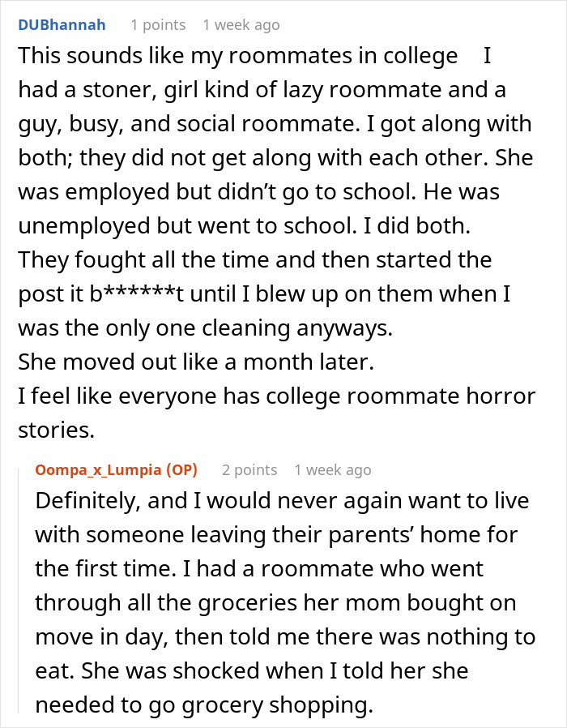Click the Oompa_x_Lumpia username
567x728 pixels.
pyautogui.click(x=98, y=470)
